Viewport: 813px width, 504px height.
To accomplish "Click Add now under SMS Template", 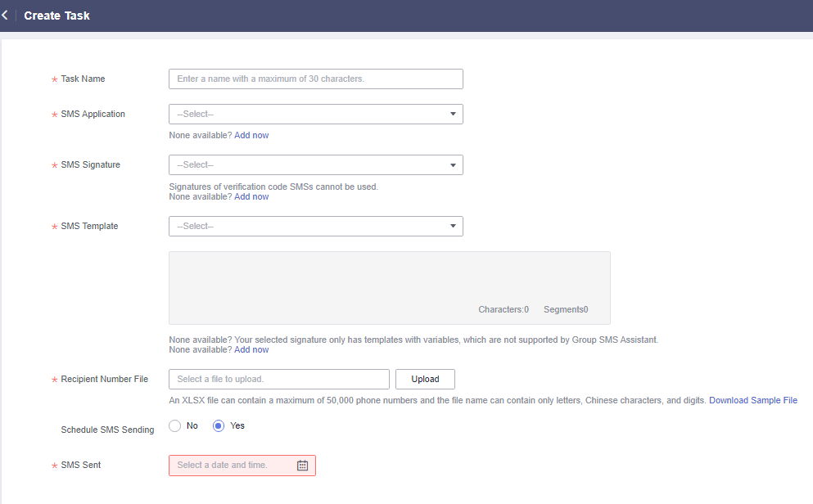I will [251, 349].
